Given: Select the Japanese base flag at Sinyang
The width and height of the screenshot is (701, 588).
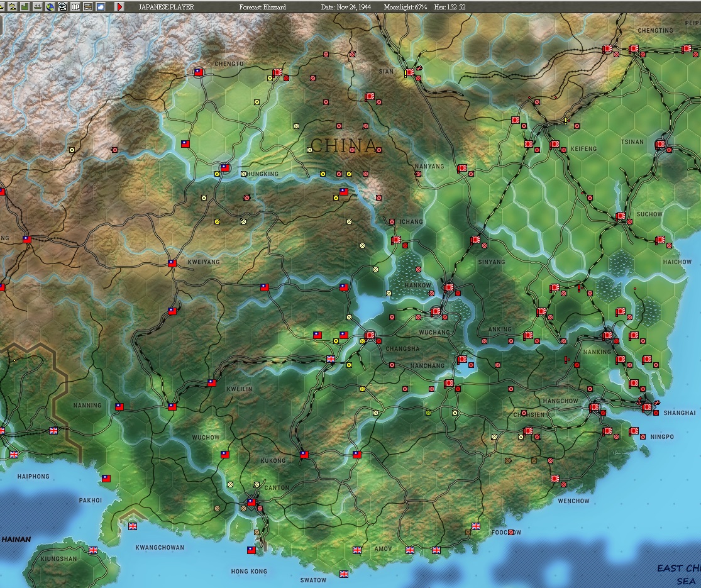Looking at the screenshot, I should coord(475,240).
